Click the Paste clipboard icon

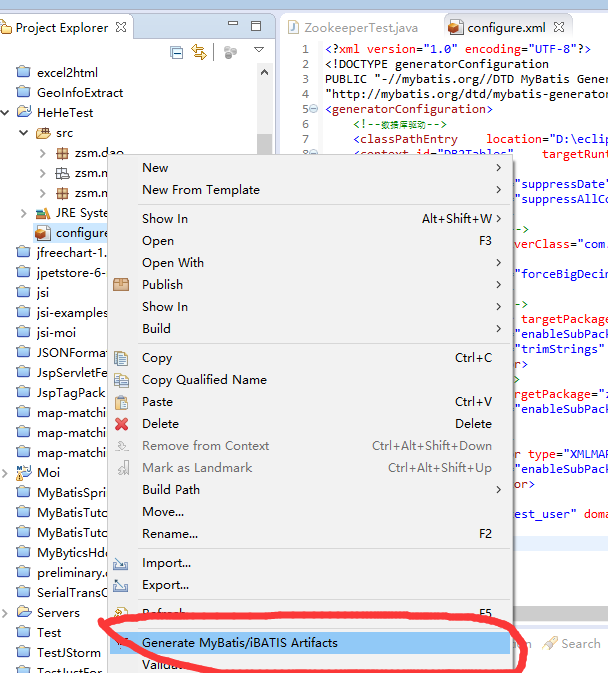point(121,402)
